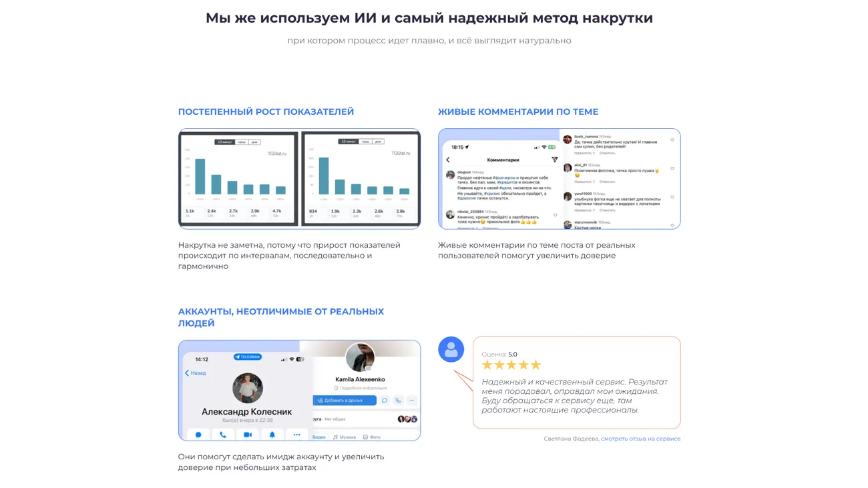Viewport: 868px width, 488px height.
Task: Click the back chevron beside Комментарии title
Action: [448, 160]
